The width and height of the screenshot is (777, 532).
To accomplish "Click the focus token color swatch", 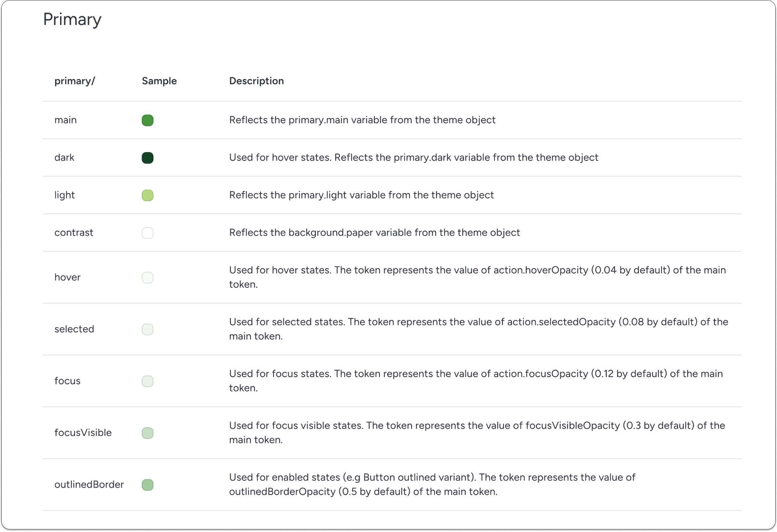I will coord(147,381).
